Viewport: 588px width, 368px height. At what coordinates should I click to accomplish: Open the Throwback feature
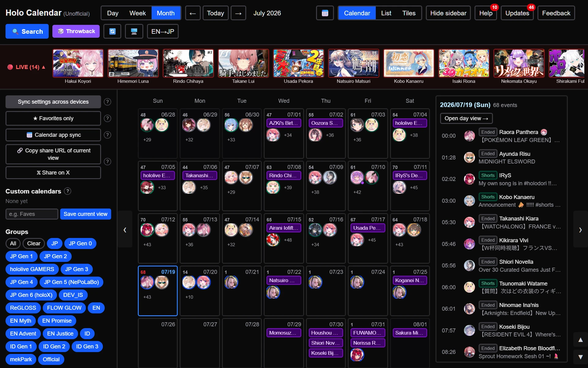(76, 31)
